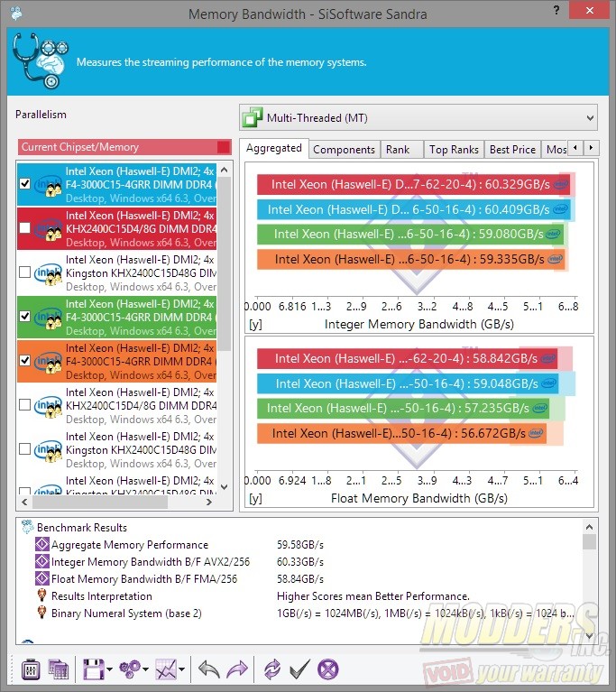Click the copy results tables icon

pyautogui.click(x=59, y=670)
